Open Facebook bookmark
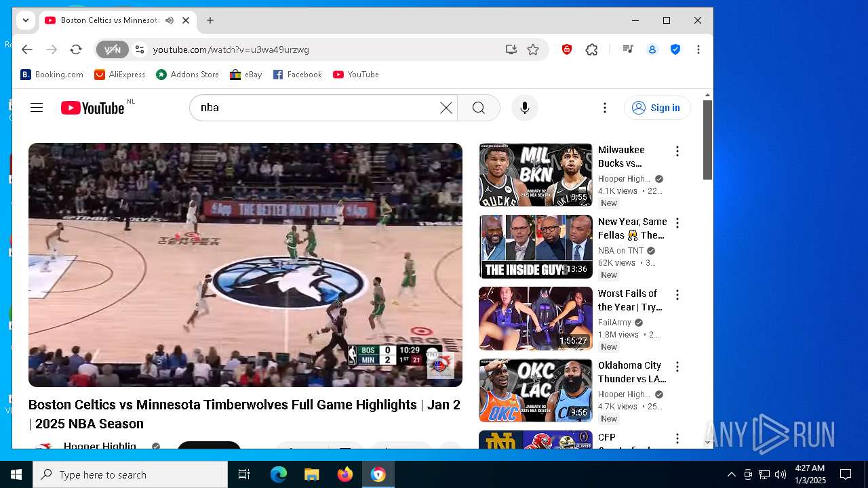The height and width of the screenshot is (488, 868). point(298,75)
